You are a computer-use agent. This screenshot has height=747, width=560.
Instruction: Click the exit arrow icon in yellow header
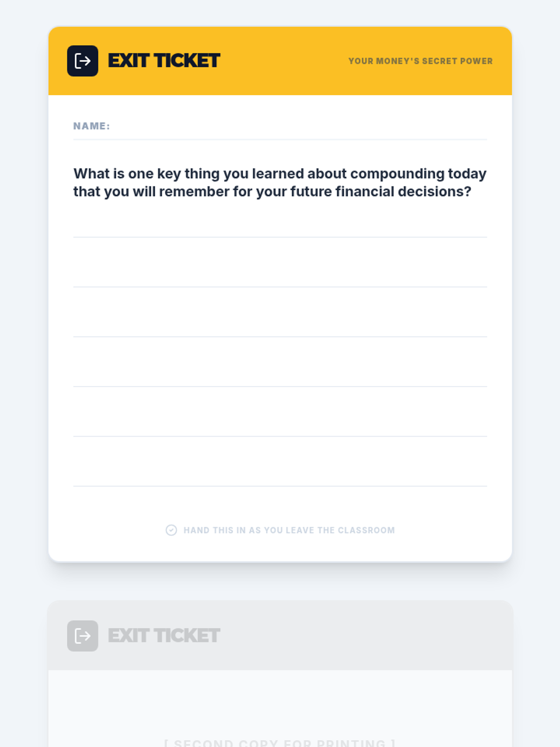point(83,61)
